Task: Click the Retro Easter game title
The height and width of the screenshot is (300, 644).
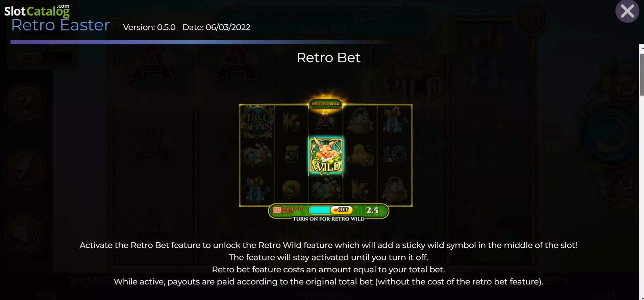Action: [x=61, y=25]
